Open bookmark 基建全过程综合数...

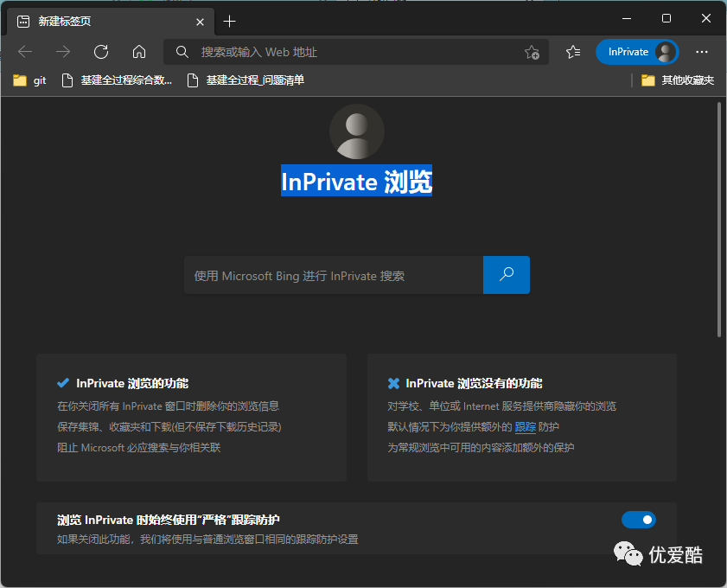(117, 80)
